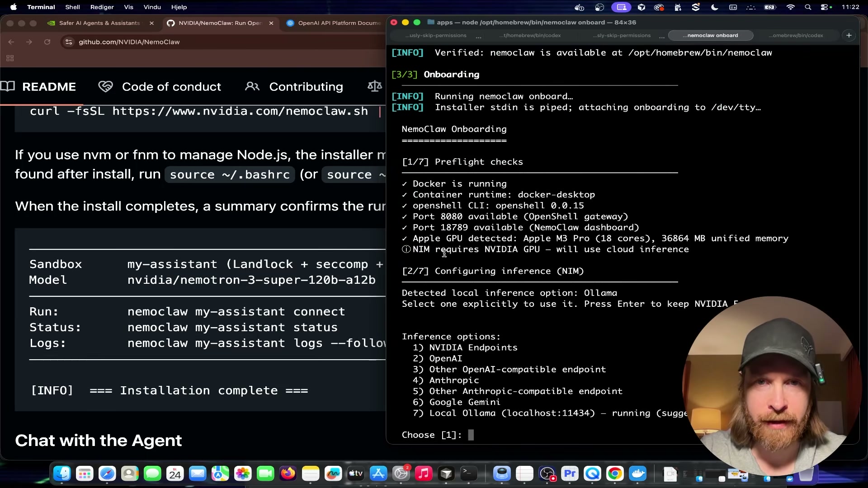Open Calendar from the Dock
Screen dimensions: 868x488
click(x=175, y=474)
